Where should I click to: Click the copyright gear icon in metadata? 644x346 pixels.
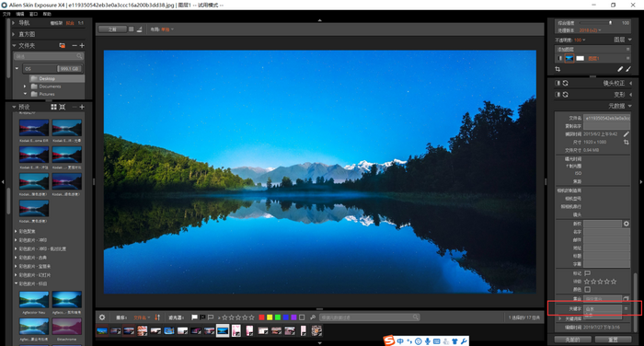pyautogui.click(x=627, y=224)
